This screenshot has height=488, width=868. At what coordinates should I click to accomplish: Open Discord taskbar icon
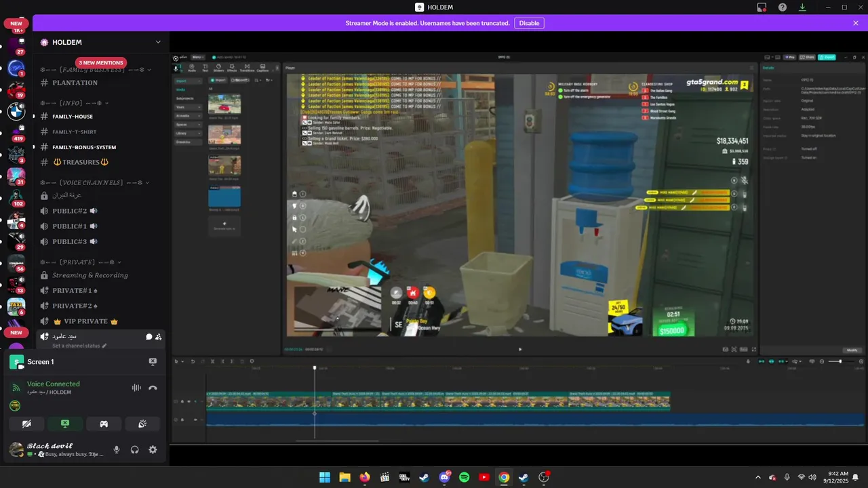pyautogui.click(x=445, y=477)
